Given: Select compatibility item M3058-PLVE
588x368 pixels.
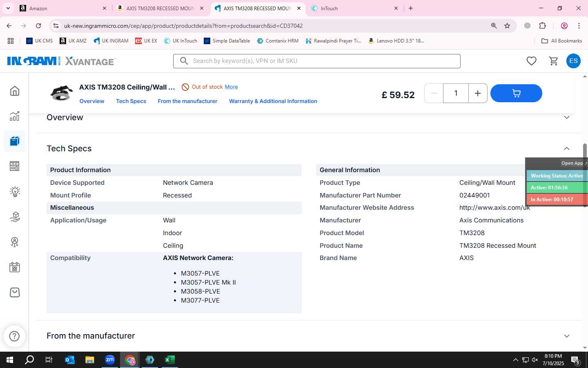Looking at the screenshot, I should click(200, 292).
